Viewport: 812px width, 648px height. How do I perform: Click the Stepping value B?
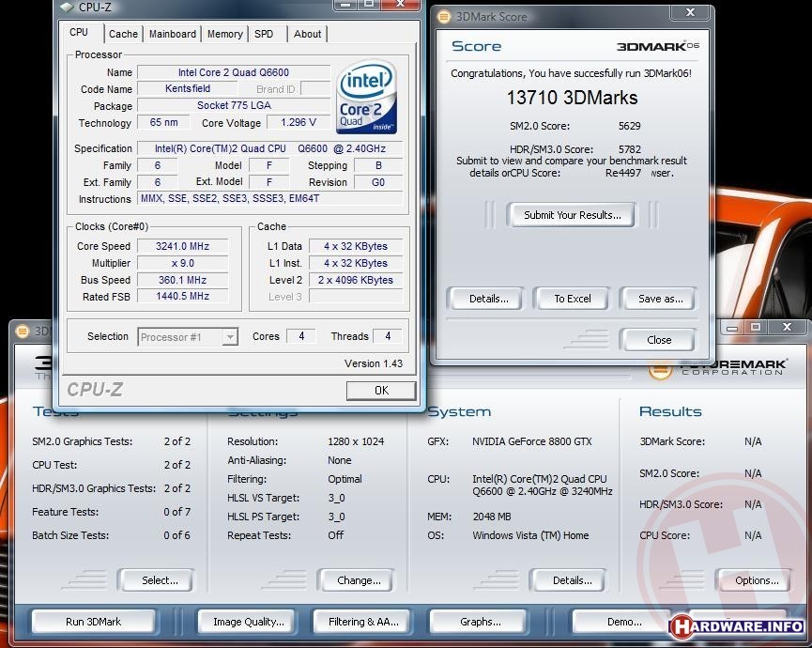point(378,165)
